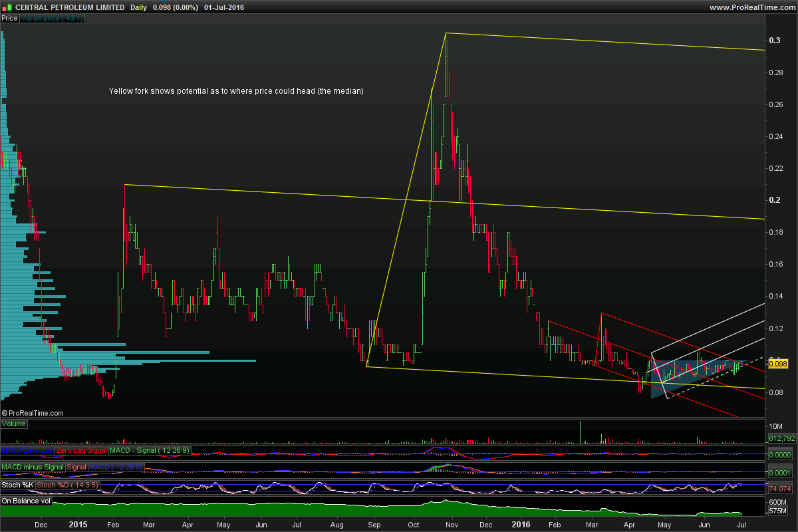
Task: Select the Stoch %K label
Action: 18,485
